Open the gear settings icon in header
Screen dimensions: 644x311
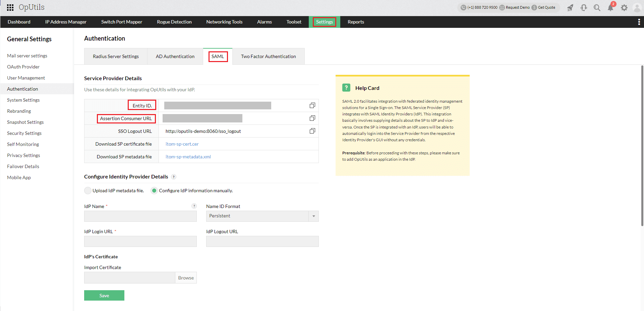[624, 7]
